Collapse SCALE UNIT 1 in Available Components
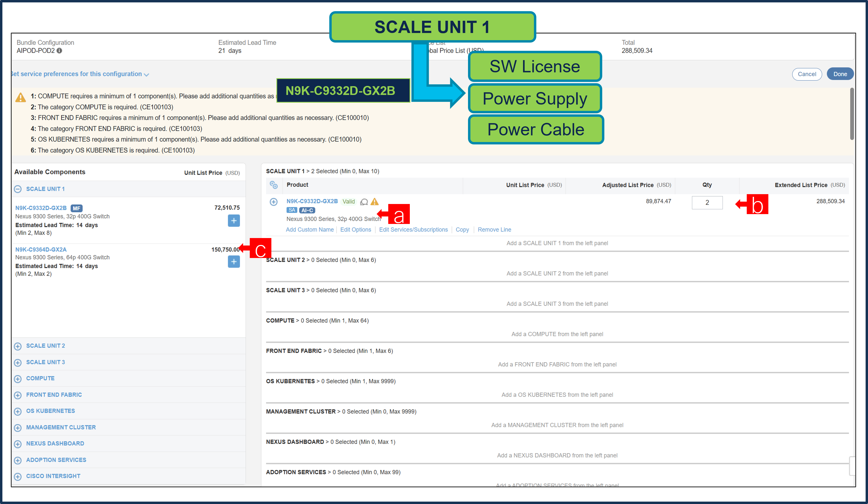This screenshot has width=868, height=504. click(x=18, y=189)
